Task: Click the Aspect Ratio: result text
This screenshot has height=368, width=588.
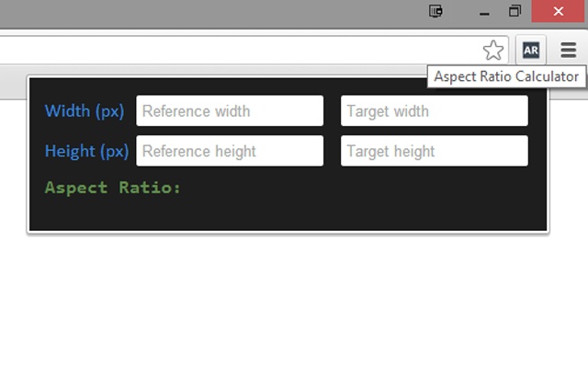Action: [112, 188]
